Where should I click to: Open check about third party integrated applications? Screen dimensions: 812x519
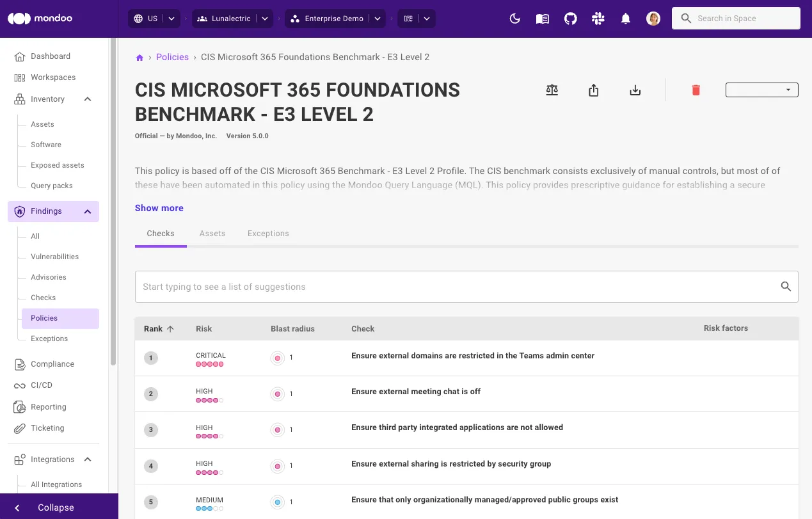click(x=457, y=427)
